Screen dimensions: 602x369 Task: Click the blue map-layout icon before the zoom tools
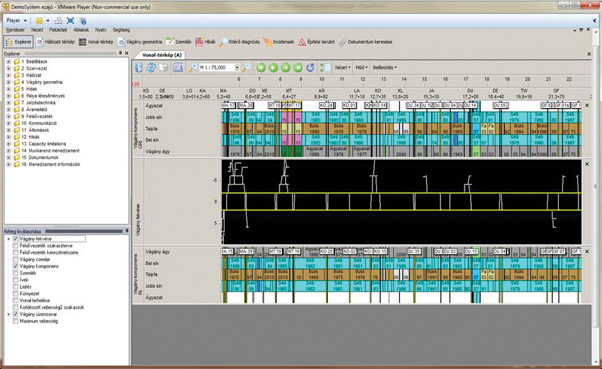(178, 68)
